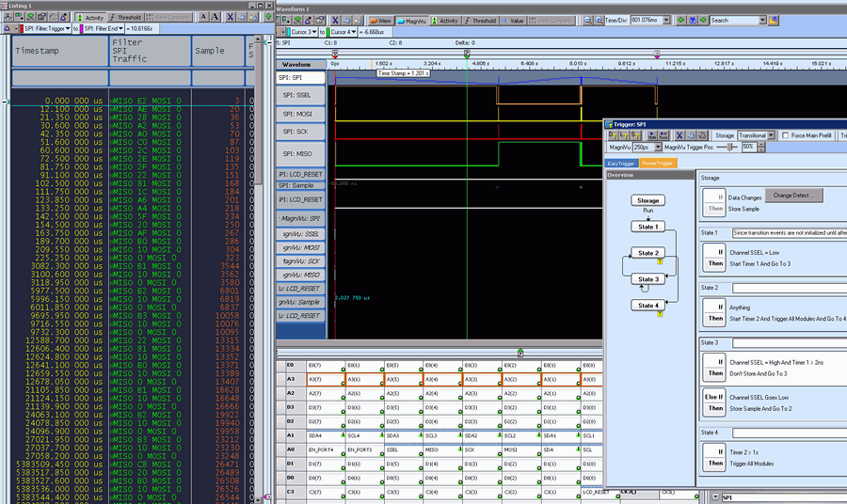The height and width of the screenshot is (504, 847).
Task: Click the green up-arrow icon in Listing toolbar
Action: point(268,17)
